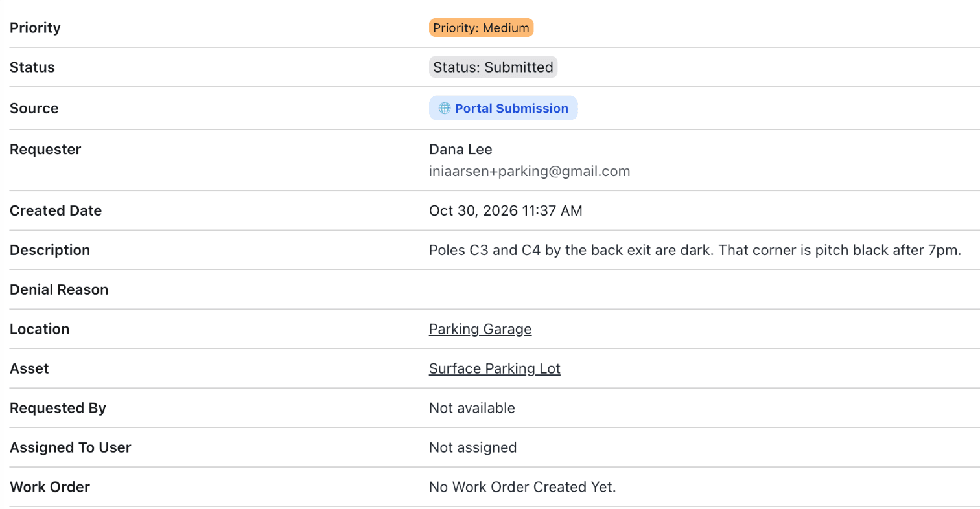
Task: Click the Portal Submission source badge
Action: [x=503, y=108]
